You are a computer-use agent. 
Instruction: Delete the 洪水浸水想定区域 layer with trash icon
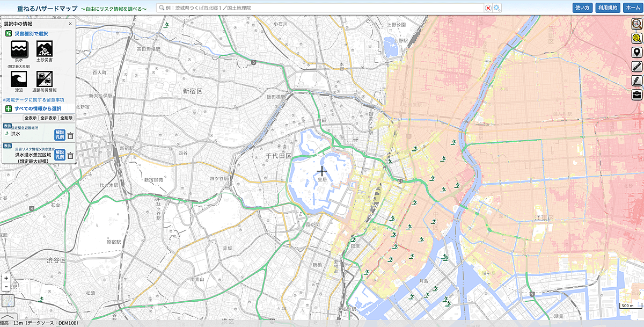coord(70,156)
